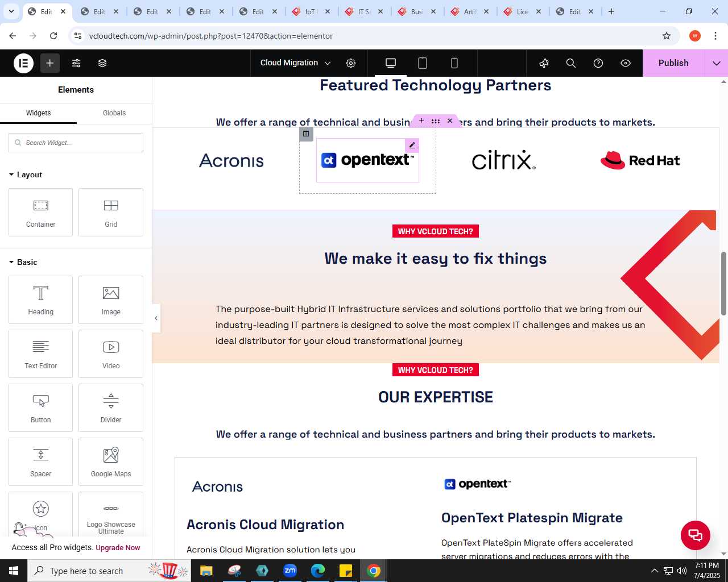
Task: Expand Publish save options arrow
Action: (717, 63)
